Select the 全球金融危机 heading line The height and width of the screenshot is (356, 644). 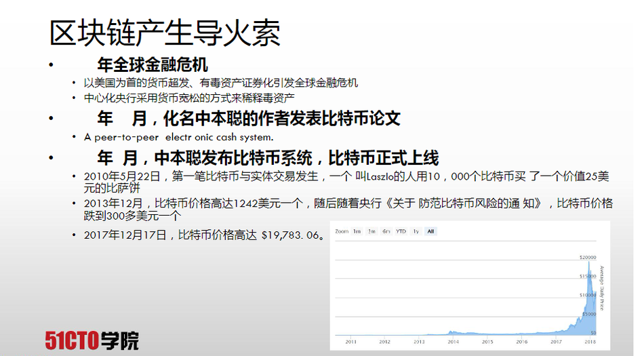coord(153,65)
